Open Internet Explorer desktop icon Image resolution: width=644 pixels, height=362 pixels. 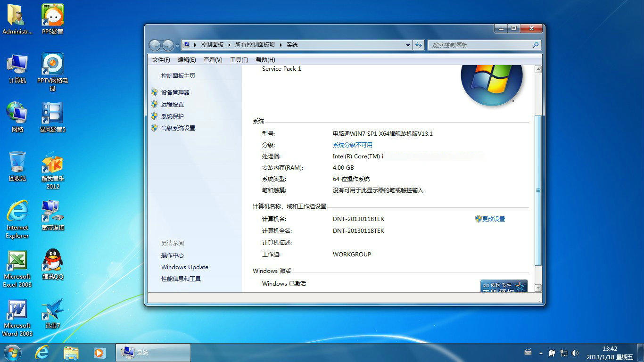(17, 219)
